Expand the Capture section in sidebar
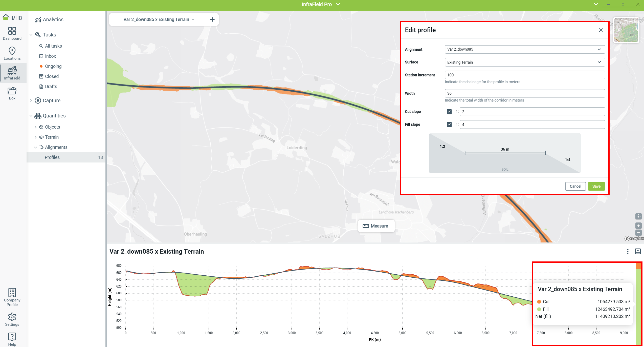Image resolution: width=644 pixels, height=347 pixels. [x=31, y=100]
